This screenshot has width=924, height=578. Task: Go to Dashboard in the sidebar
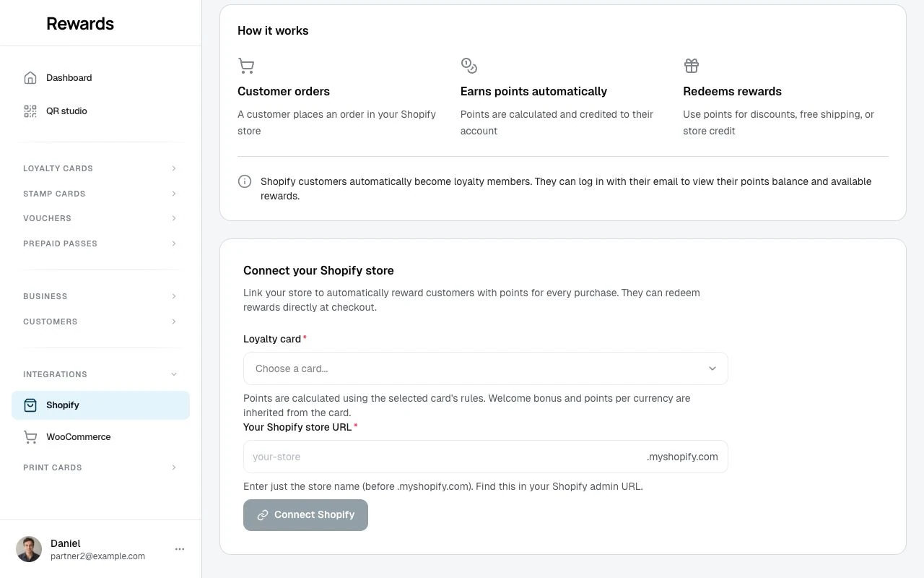(x=100, y=78)
